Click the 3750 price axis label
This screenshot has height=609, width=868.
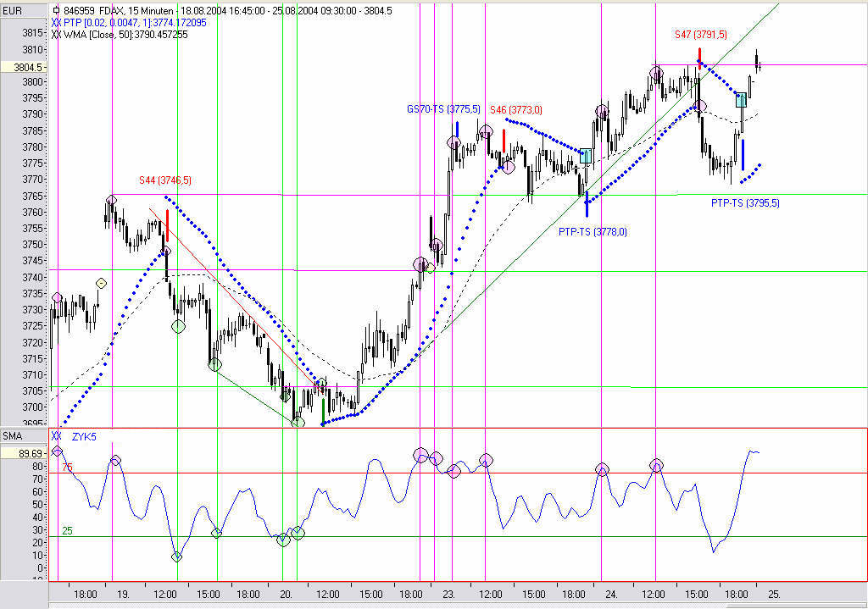pyautogui.click(x=32, y=244)
